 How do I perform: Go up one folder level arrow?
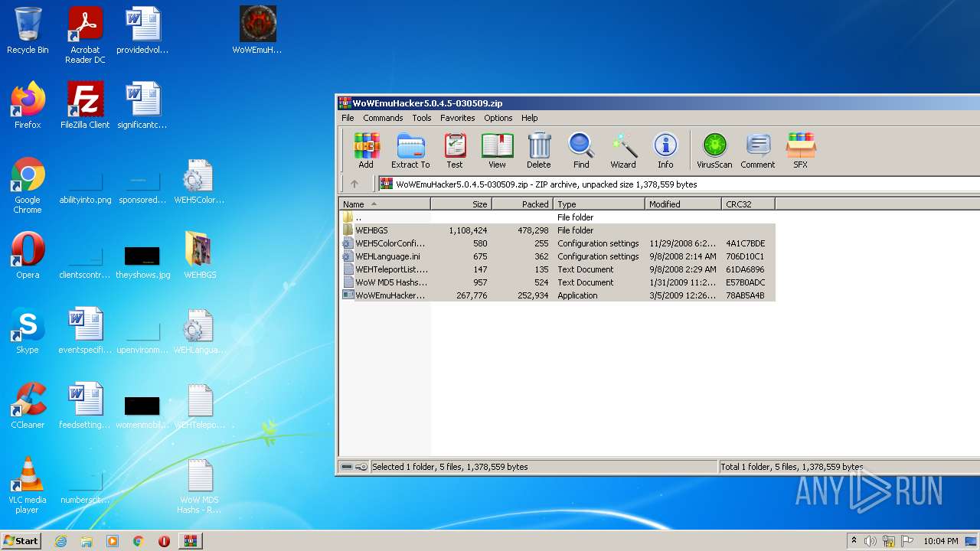point(354,184)
